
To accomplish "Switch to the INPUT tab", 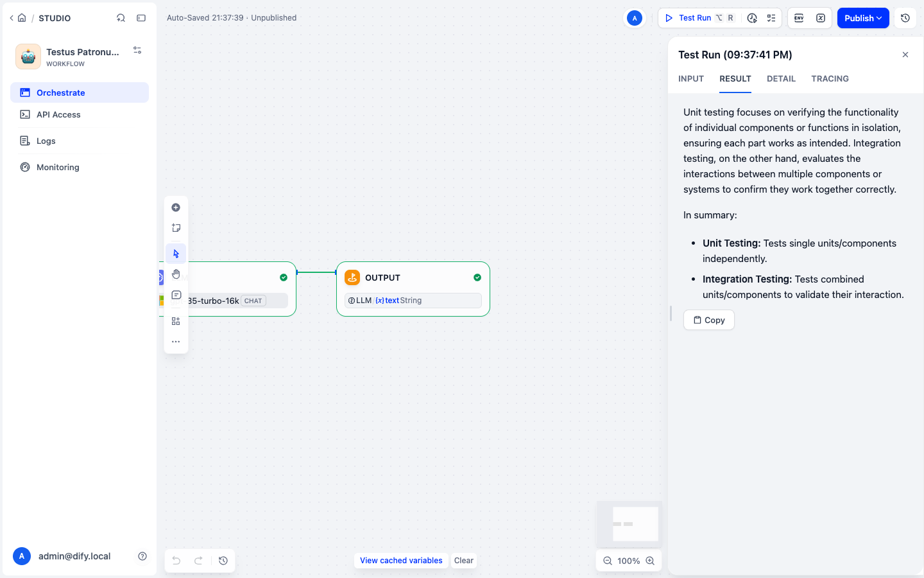I will pyautogui.click(x=691, y=78).
